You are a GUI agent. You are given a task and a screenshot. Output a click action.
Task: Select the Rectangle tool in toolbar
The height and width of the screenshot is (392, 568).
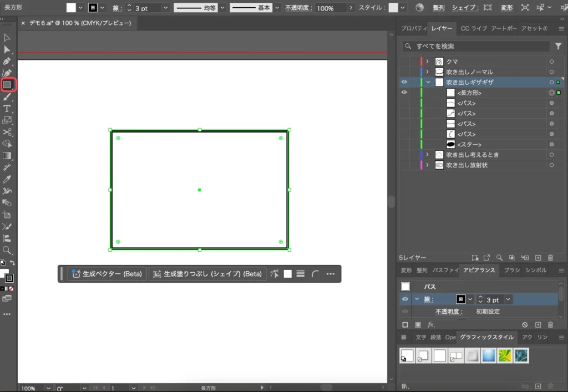(8, 85)
